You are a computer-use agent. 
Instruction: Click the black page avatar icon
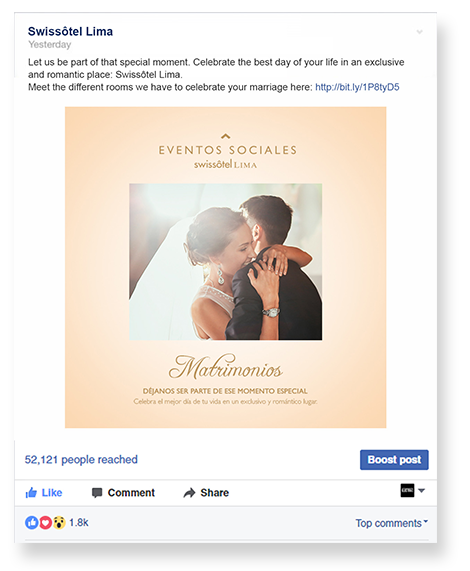click(407, 491)
